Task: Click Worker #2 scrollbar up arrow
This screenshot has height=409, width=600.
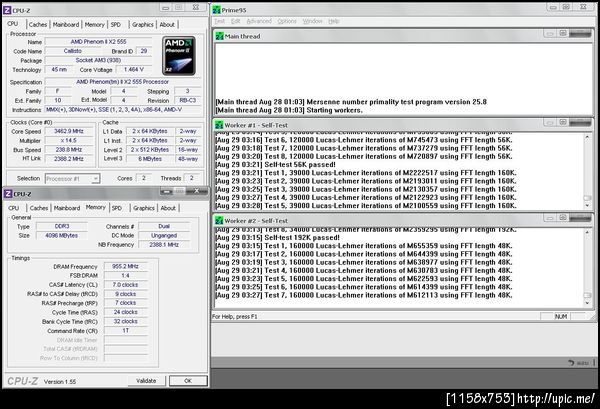Action: tap(587, 232)
